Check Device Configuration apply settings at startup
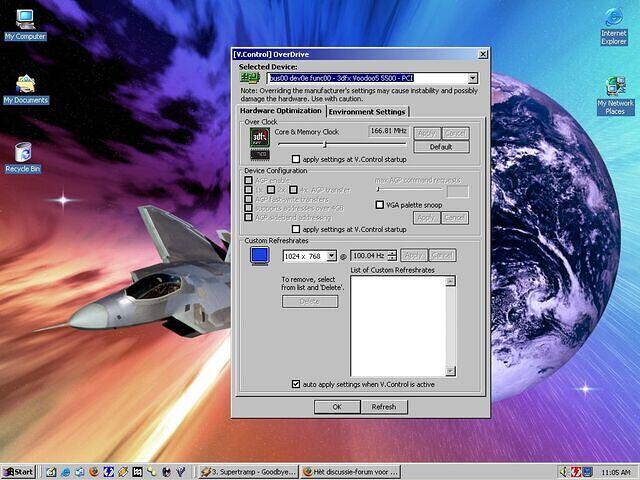The height and width of the screenshot is (480, 640). 296,229
